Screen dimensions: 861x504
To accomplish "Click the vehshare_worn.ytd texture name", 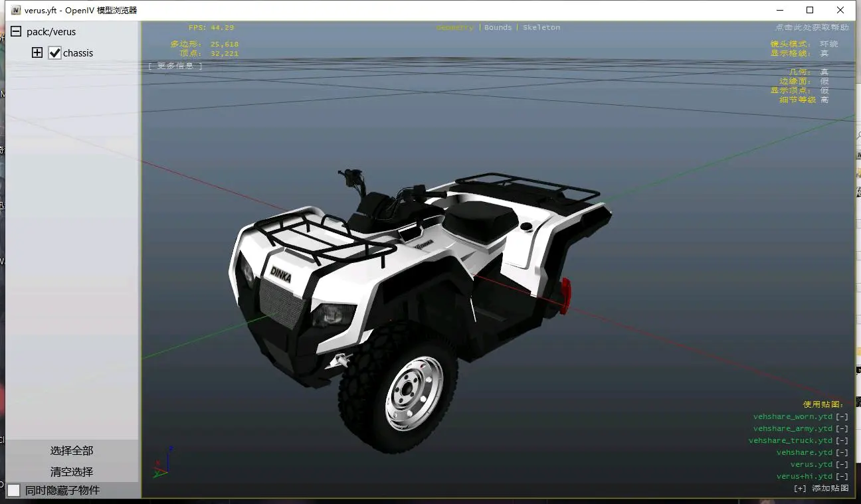I will click(x=793, y=417).
